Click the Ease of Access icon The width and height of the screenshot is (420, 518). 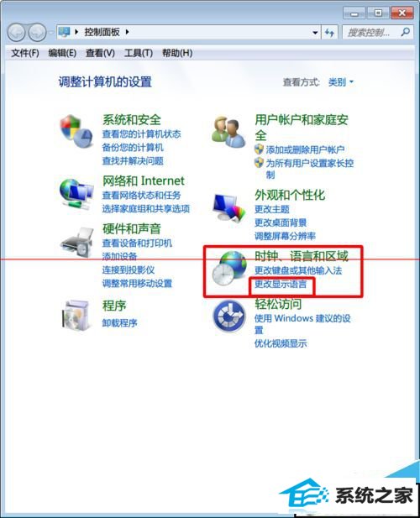pyautogui.click(x=229, y=316)
